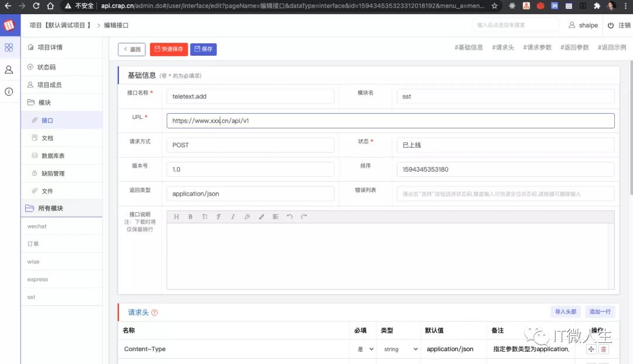Click the 添加一行 button in 请求头
Image resolution: width=633 pixels, height=364 pixels.
600,311
